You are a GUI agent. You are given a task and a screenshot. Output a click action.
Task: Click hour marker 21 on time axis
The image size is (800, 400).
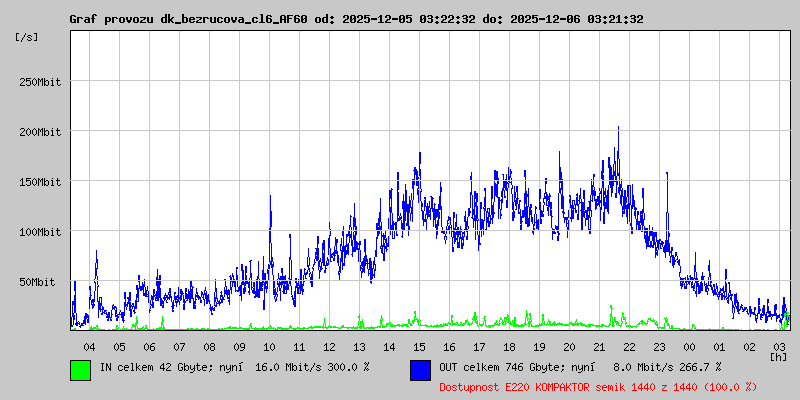coord(599,346)
